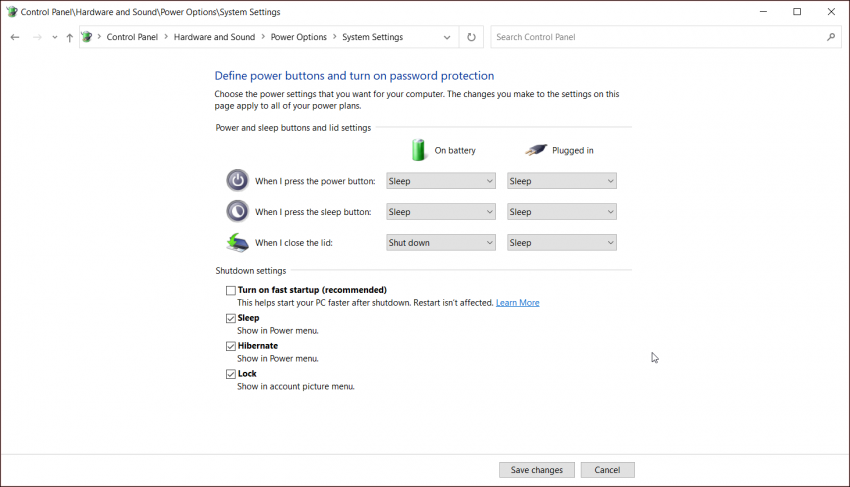Image resolution: width=850 pixels, height=487 pixels.
Task: Open sleep button Plugged in dropdown
Action: 561,212
